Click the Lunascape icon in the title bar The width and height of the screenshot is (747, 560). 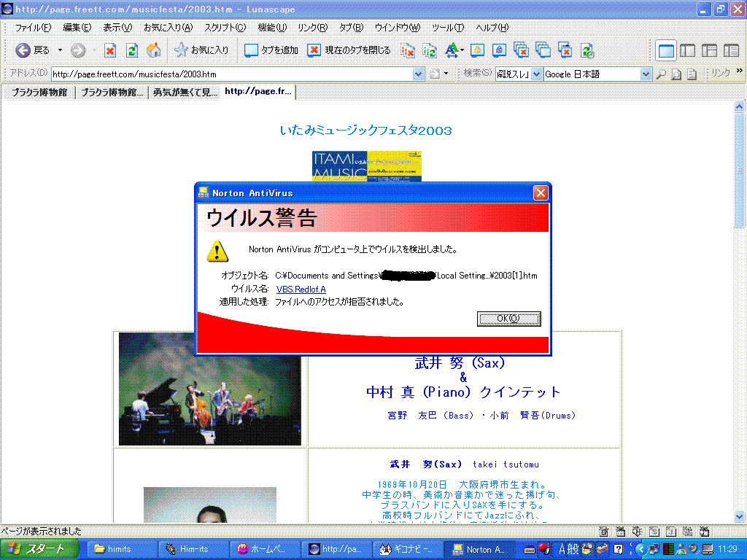[x=7, y=9]
